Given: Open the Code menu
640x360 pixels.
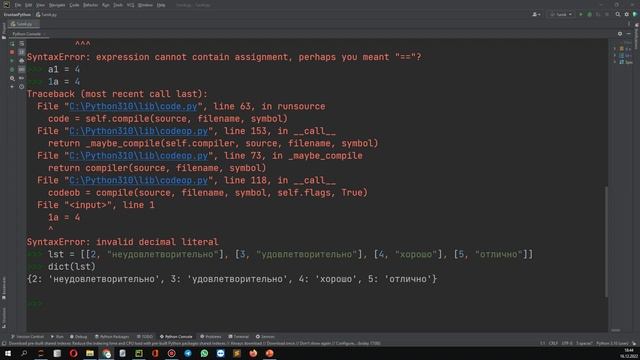Looking at the screenshot, I should pos(74,5).
